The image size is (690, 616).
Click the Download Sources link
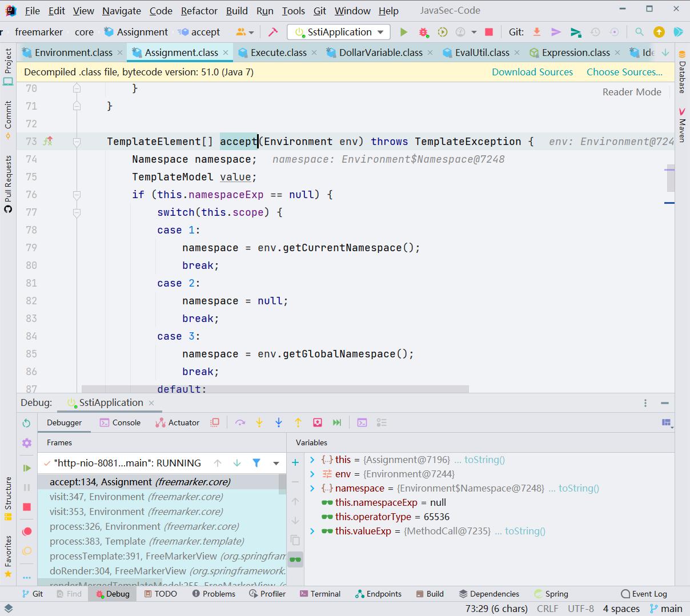[x=532, y=72]
